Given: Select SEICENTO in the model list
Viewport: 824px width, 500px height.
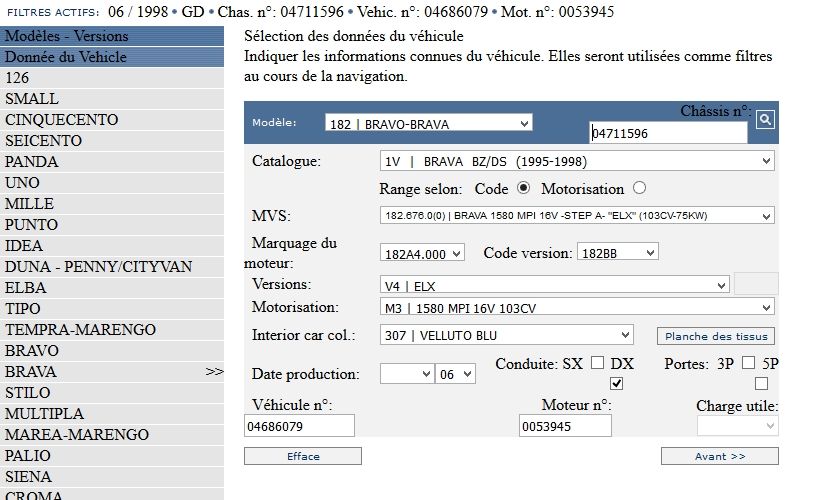Looking at the screenshot, I should (x=112, y=140).
